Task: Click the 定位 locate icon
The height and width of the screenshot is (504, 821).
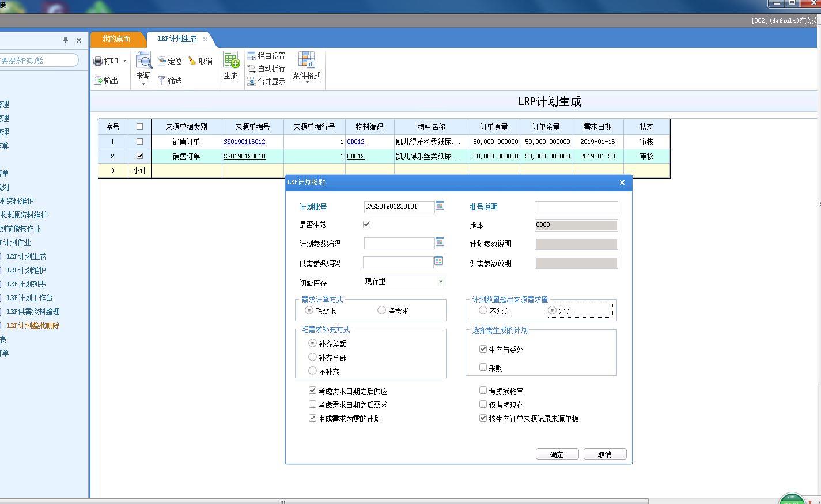Action: click(162, 61)
